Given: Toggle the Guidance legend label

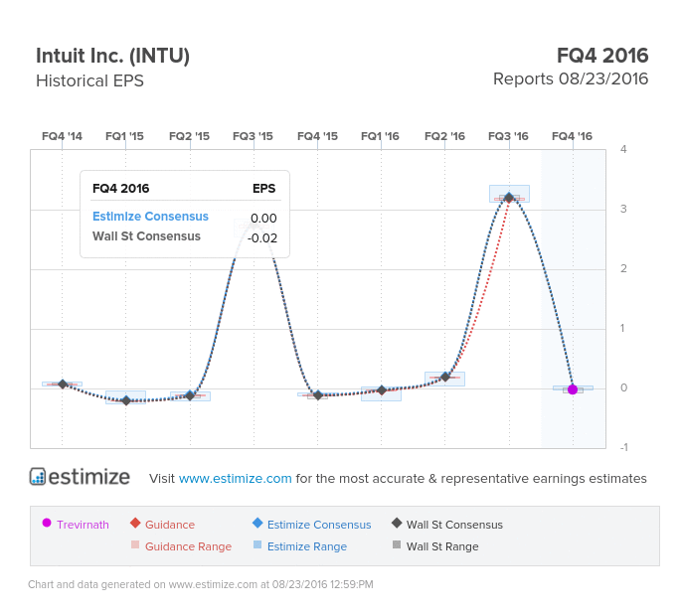Looking at the screenshot, I should pyautogui.click(x=170, y=525).
